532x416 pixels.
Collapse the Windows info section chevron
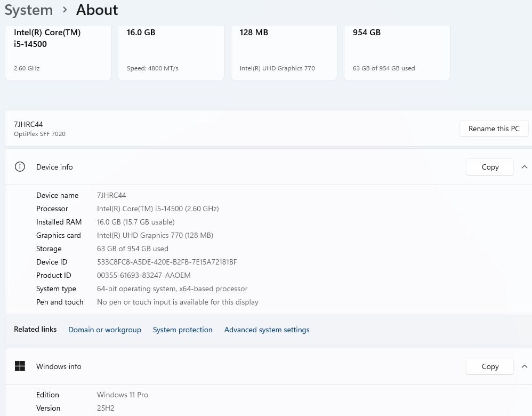tap(524, 366)
